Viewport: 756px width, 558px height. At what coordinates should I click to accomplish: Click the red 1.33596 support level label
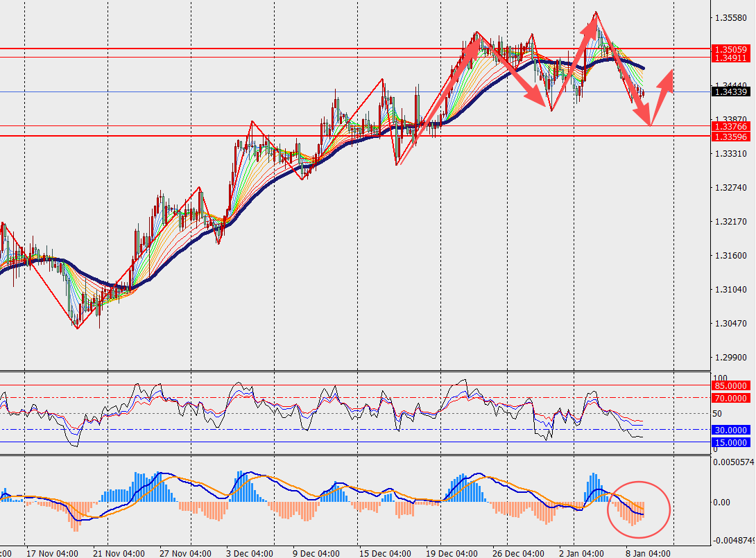coord(732,136)
